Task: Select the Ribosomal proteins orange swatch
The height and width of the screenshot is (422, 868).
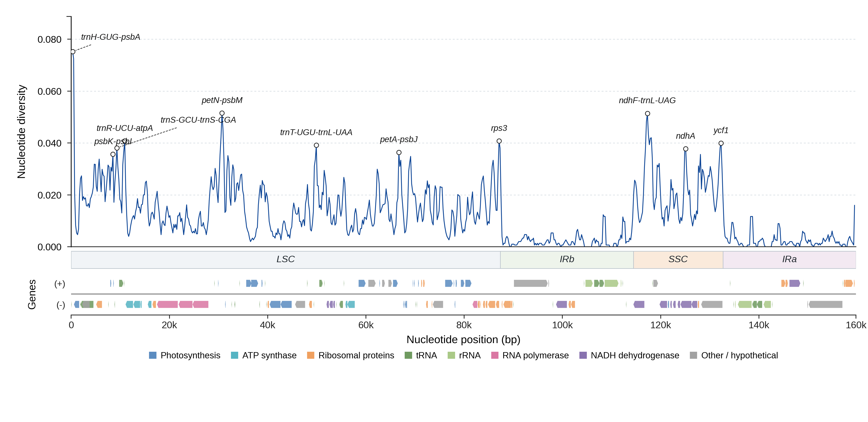Action: [x=311, y=355]
